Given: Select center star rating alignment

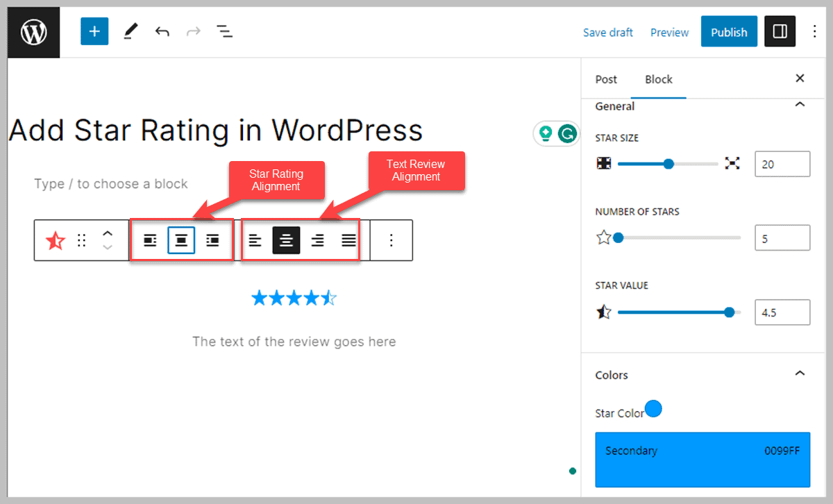Looking at the screenshot, I should (x=182, y=240).
